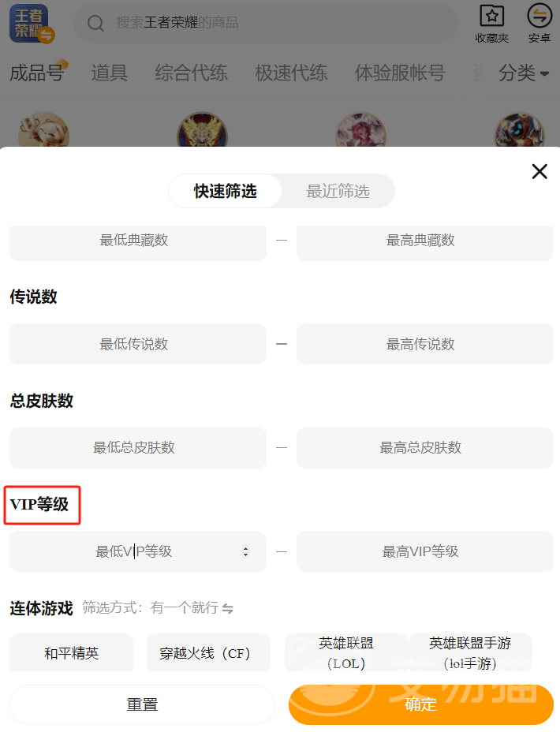Switch to 最近筛选 tab
Image resolution: width=560 pixels, height=732 pixels.
pyautogui.click(x=338, y=191)
